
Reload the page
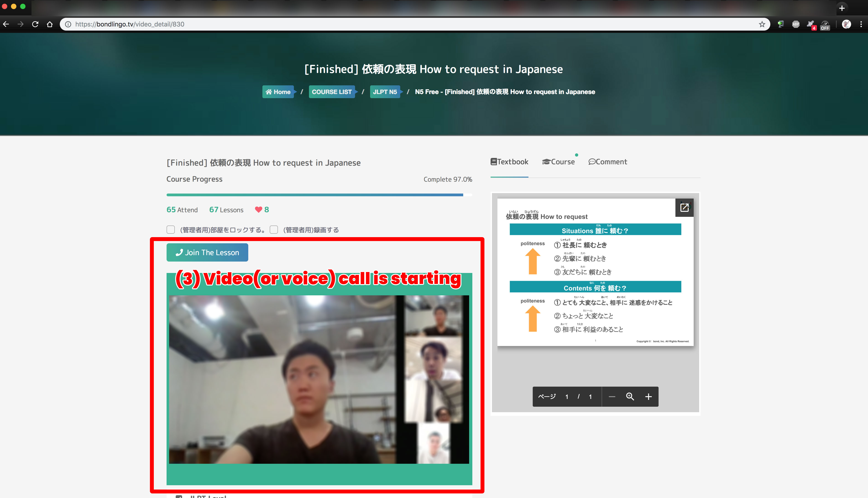pyautogui.click(x=35, y=24)
